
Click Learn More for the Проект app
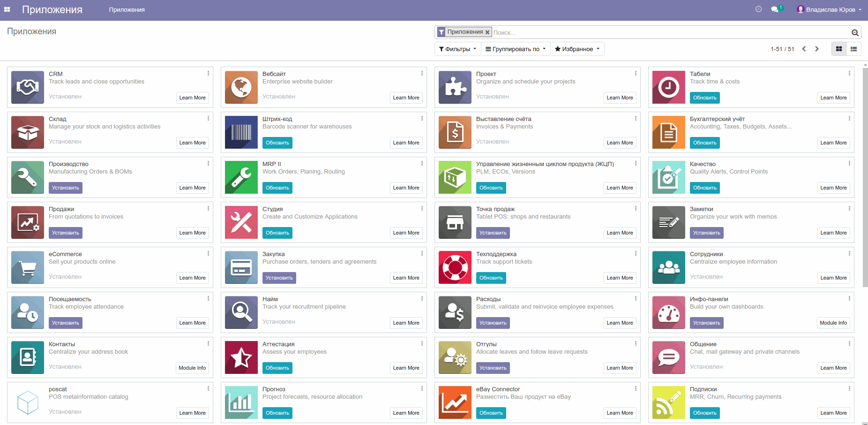click(x=620, y=98)
